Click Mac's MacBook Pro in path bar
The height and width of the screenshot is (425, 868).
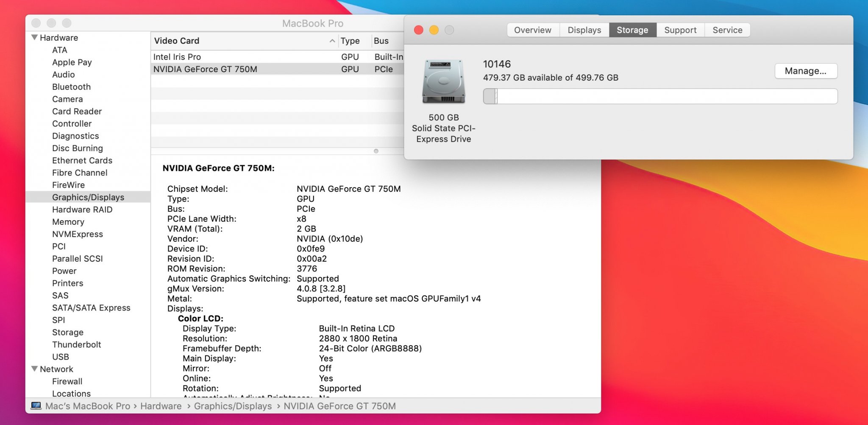point(88,406)
